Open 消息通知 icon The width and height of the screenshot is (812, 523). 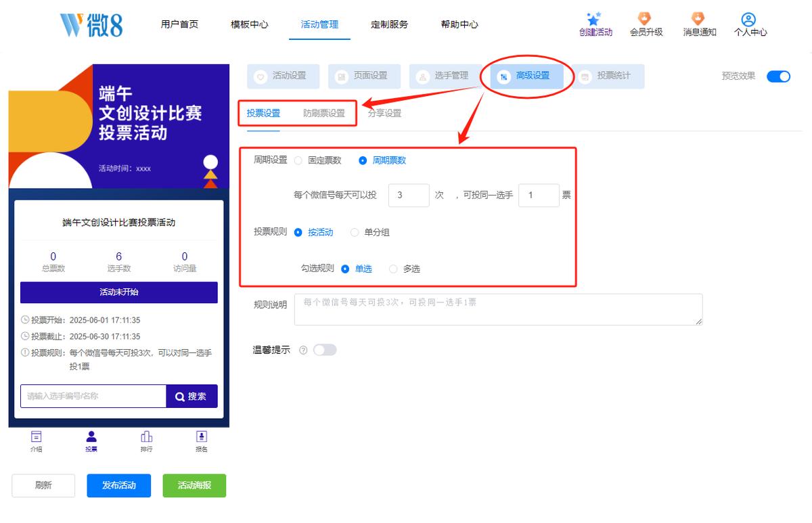point(699,18)
